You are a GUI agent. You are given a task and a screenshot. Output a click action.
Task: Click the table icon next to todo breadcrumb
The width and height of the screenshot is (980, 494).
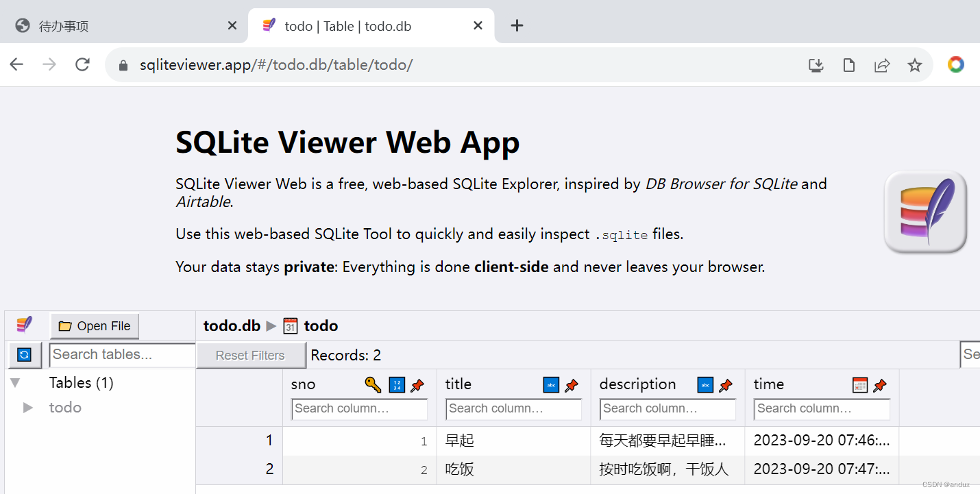coord(290,325)
